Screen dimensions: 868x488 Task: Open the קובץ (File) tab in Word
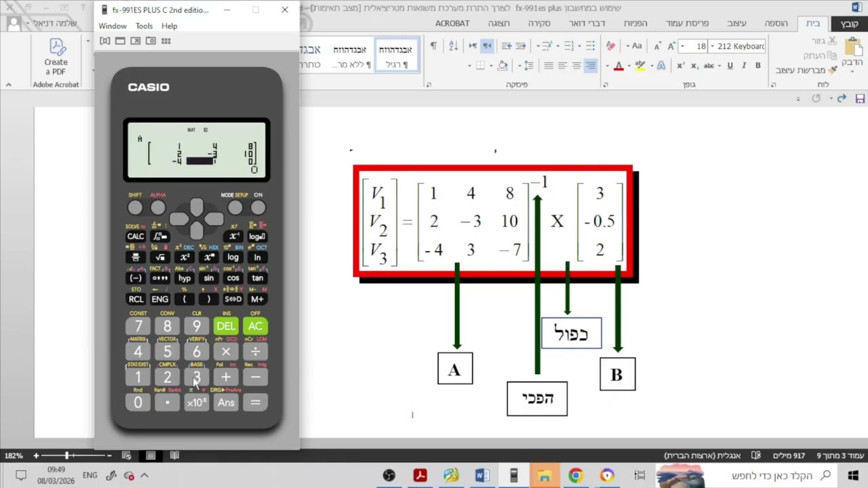(x=850, y=23)
